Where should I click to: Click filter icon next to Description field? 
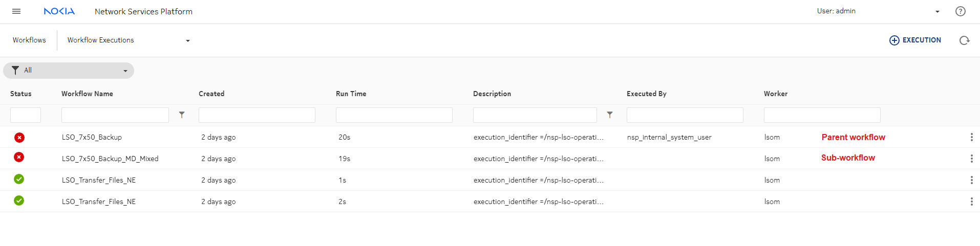coord(609,115)
